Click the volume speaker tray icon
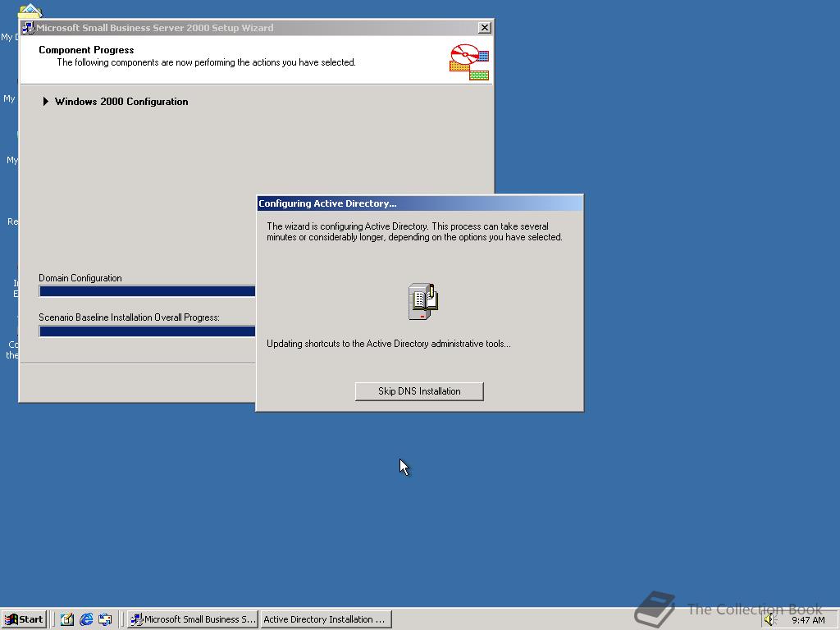 [770, 620]
